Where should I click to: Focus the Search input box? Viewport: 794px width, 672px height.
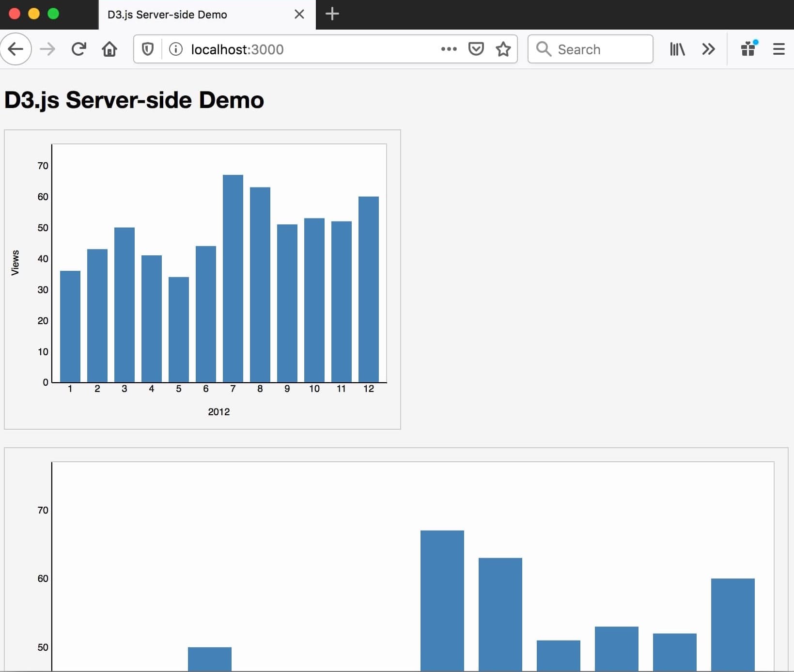590,49
